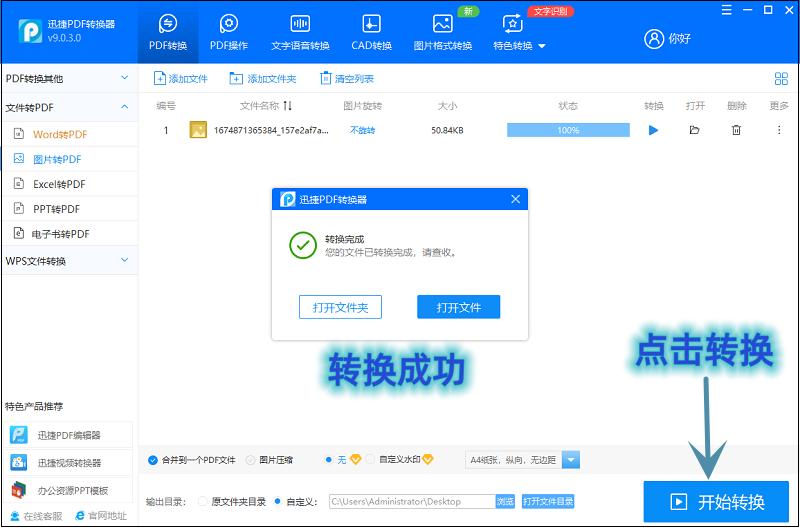
Task: Click the VIP diamond icon beside 无
Action: pyautogui.click(x=355, y=460)
